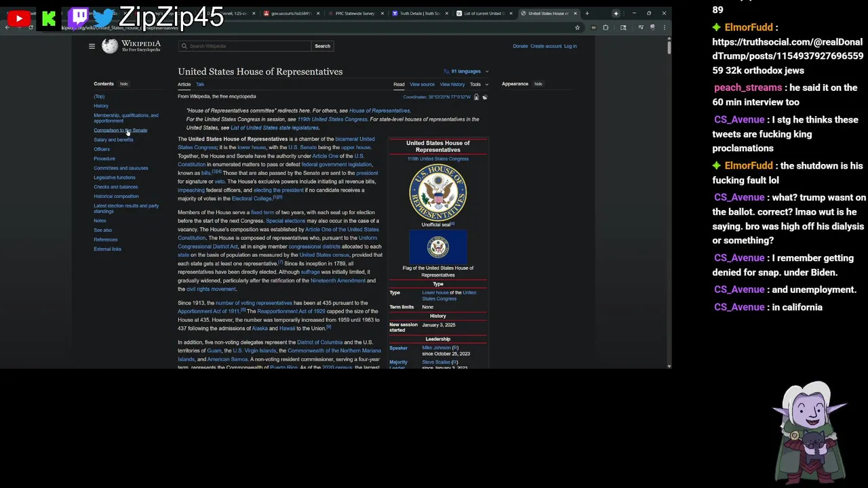The width and height of the screenshot is (868, 488).
Task: Click the Mike Johnson speaker link
Action: [436, 348]
